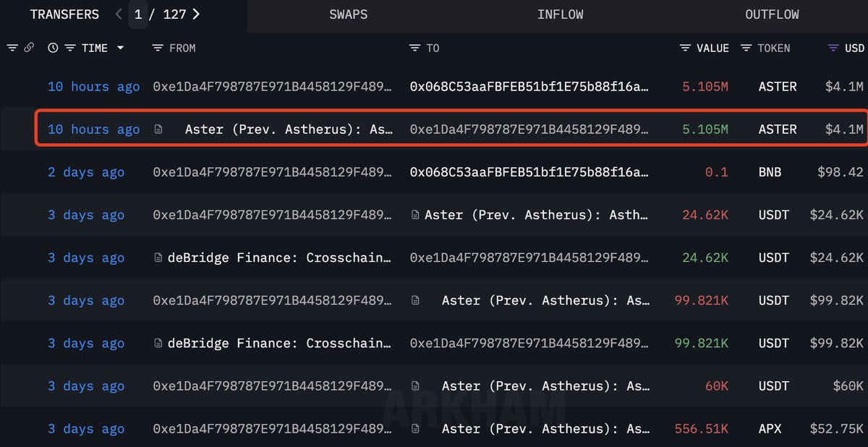Open the filter icon next to VALUE
This screenshot has height=447, width=868.
pos(685,48)
